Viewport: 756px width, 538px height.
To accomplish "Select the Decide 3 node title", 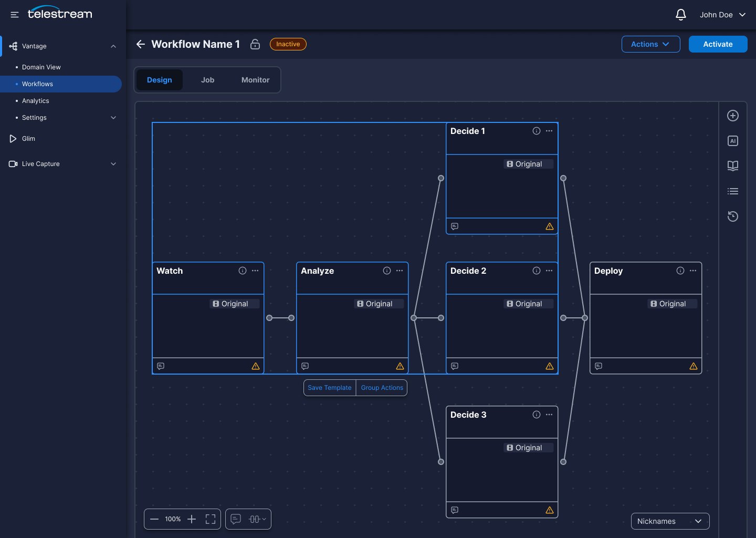I will click(468, 415).
